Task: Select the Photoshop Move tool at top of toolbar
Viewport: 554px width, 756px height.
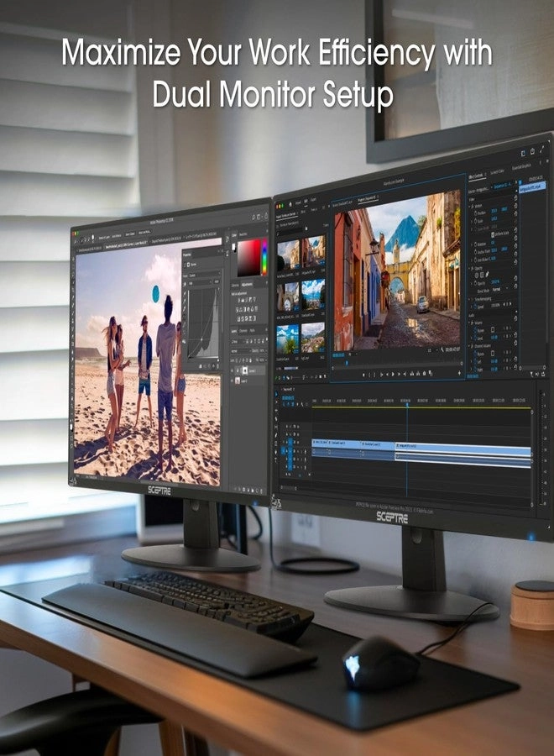Action: 73,260
